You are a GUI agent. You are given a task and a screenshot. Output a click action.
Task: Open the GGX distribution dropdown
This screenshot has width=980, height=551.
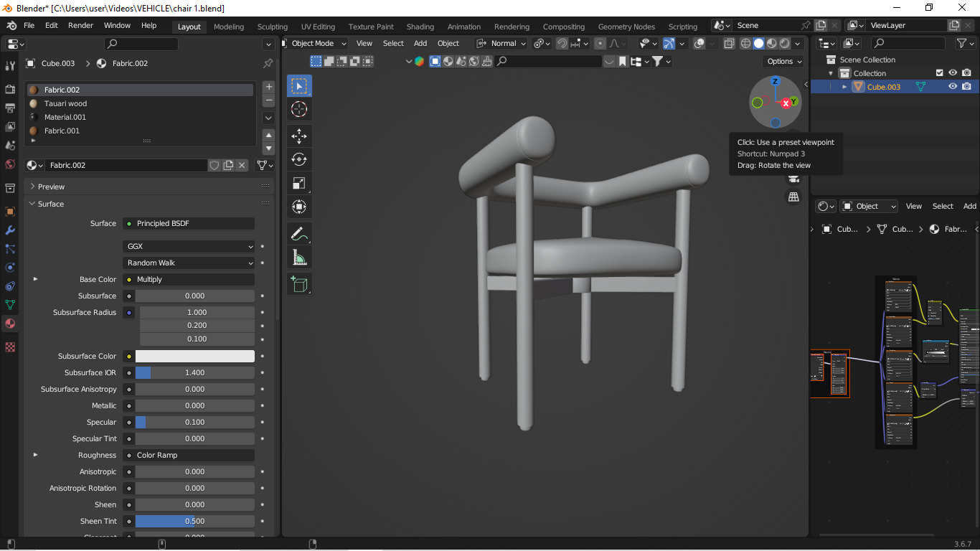(189, 246)
